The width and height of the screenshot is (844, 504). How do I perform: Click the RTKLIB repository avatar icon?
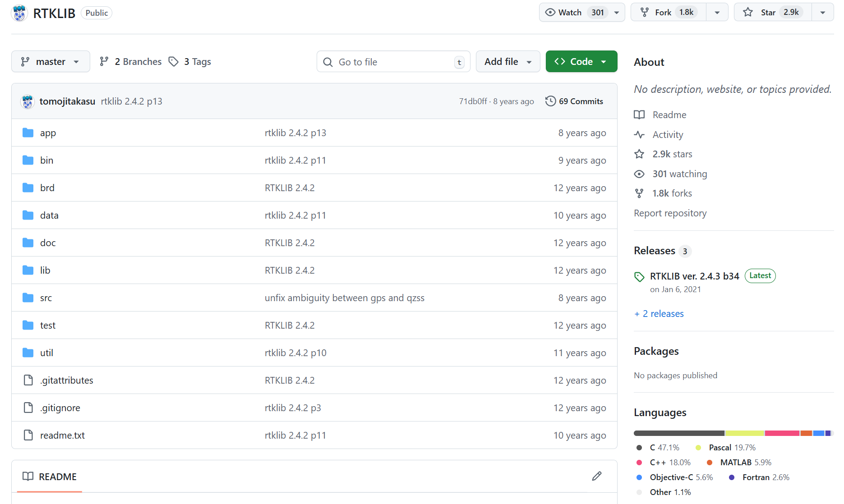pos(19,13)
